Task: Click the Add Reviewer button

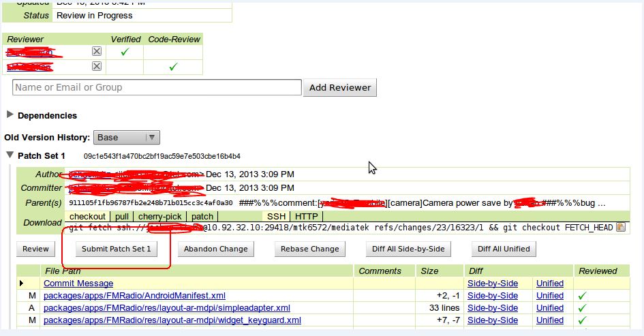Action: [339, 87]
